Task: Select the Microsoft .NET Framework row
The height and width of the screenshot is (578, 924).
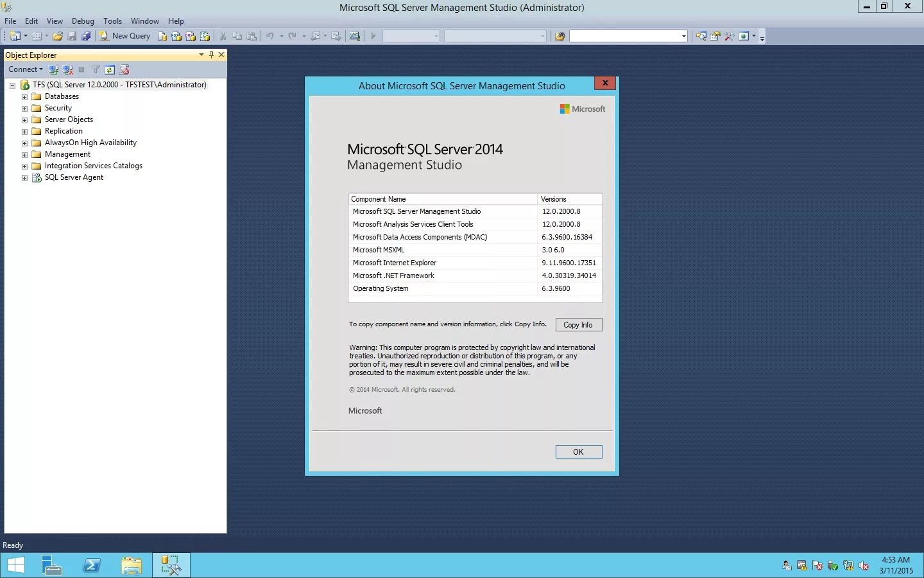Action: [475, 276]
